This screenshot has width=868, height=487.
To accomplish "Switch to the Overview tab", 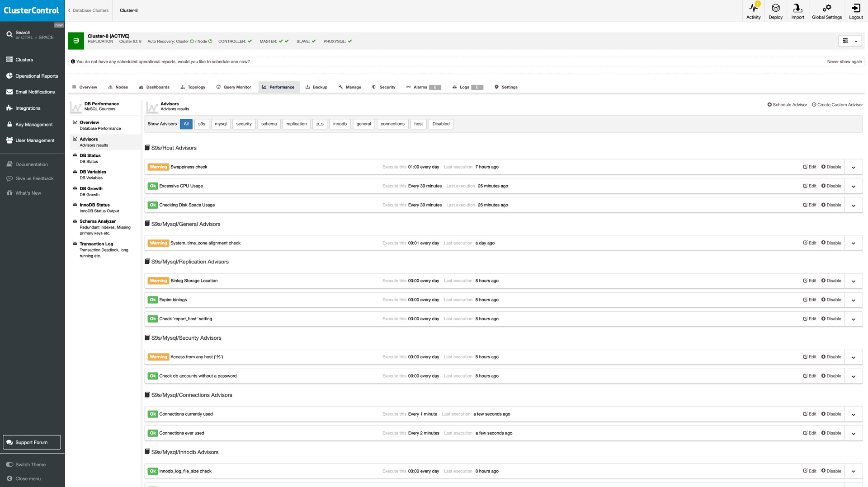I will [85, 87].
